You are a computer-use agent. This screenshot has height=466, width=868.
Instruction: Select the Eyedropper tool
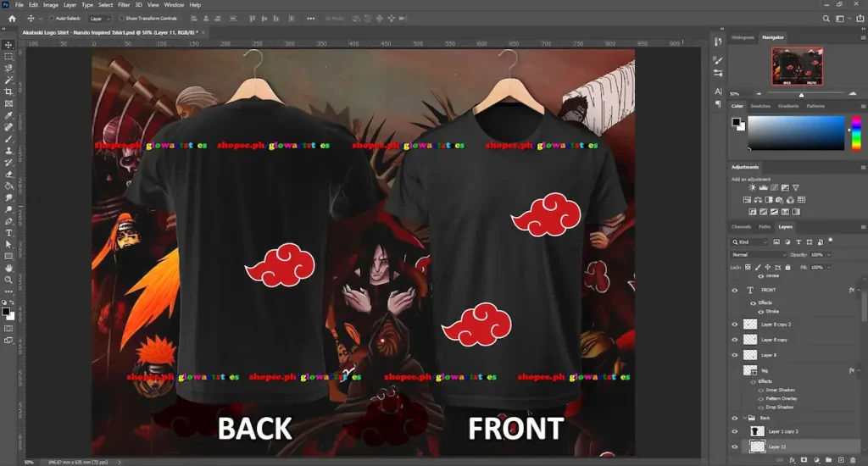point(8,115)
